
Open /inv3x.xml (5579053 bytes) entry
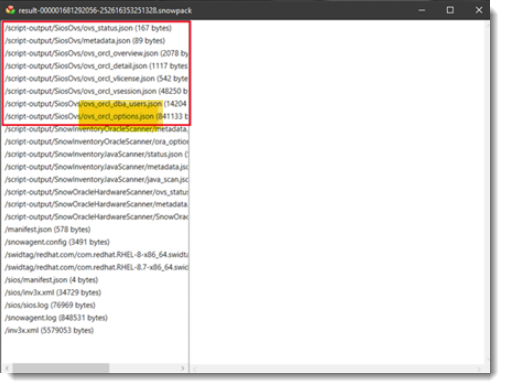point(49,330)
